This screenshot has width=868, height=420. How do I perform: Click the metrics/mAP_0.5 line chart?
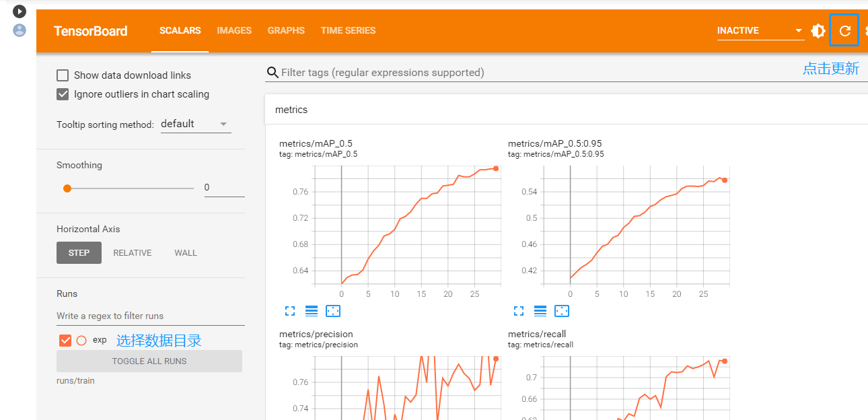pos(407,225)
